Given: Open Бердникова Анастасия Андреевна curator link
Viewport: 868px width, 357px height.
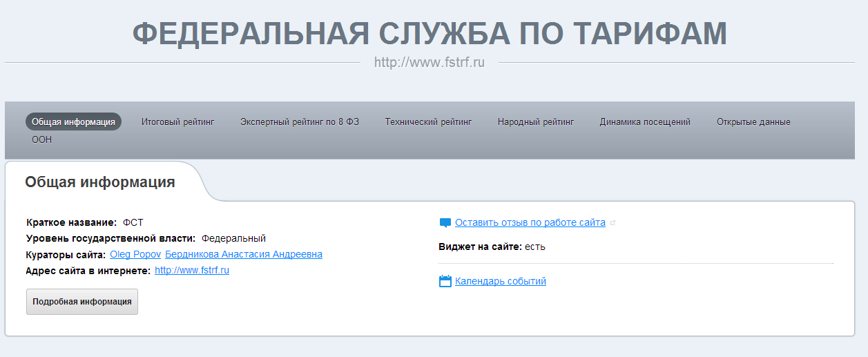Looking at the screenshot, I should pyautogui.click(x=244, y=254).
